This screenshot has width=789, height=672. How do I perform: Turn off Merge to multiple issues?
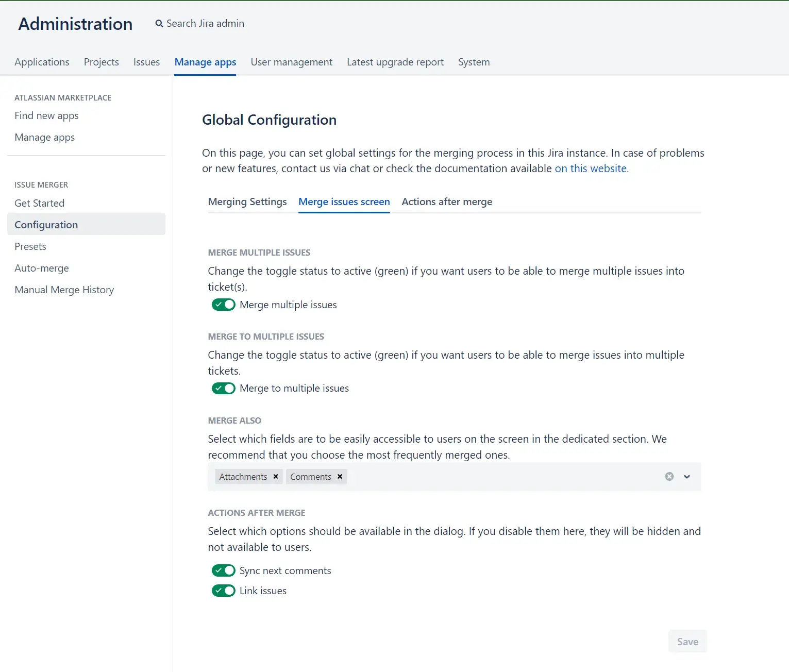223,388
